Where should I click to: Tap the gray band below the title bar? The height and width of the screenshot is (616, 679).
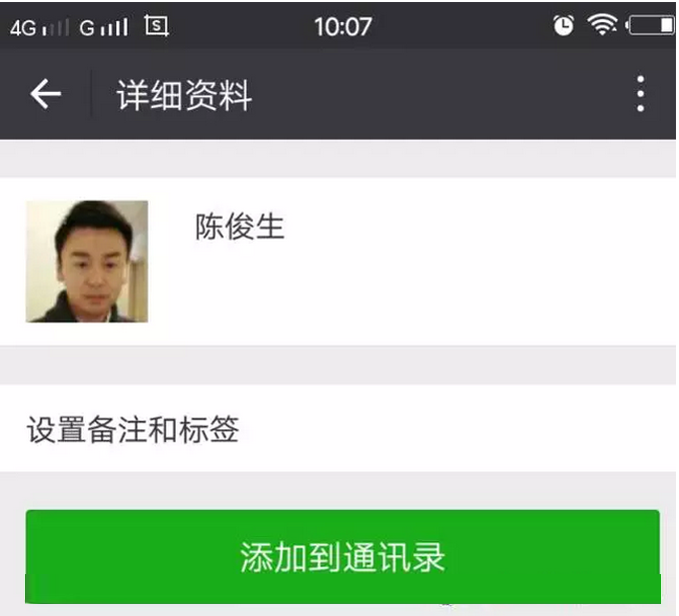(338, 158)
